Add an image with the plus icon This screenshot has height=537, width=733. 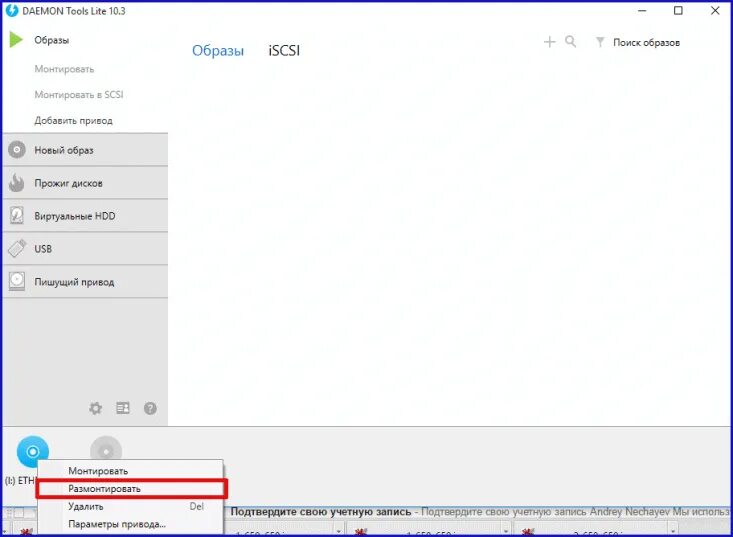550,42
